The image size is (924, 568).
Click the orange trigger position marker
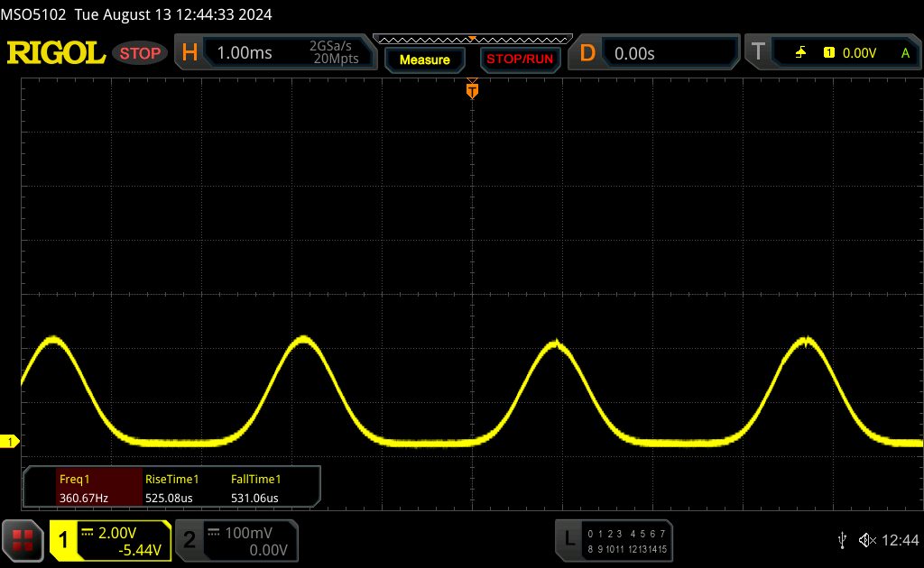471,90
